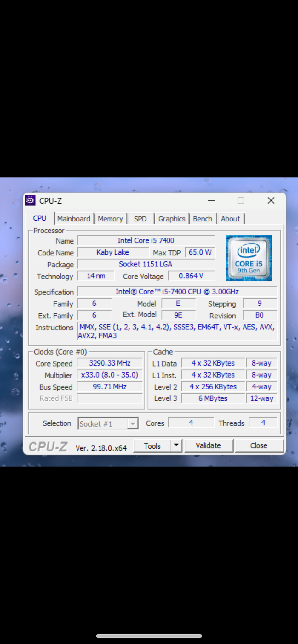The image size is (298, 644).
Task: Click the Multiplier value x33.0 (8.0 - 35.0)
Action: pos(110,375)
